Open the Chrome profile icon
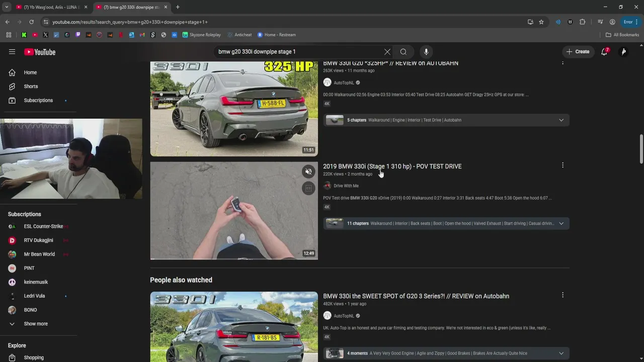This screenshot has width=644, height=362. pyautogui.click(x=612, y=22)
